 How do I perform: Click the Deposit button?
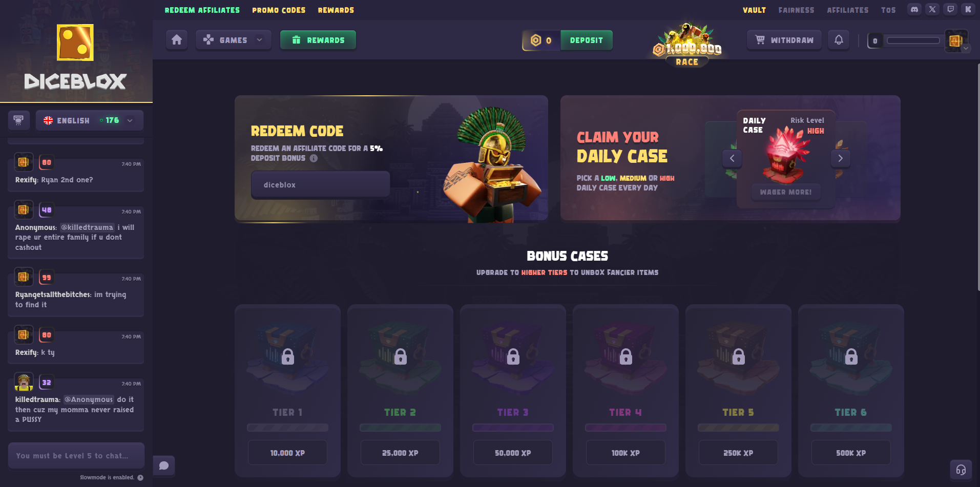[x=587, y=40]
